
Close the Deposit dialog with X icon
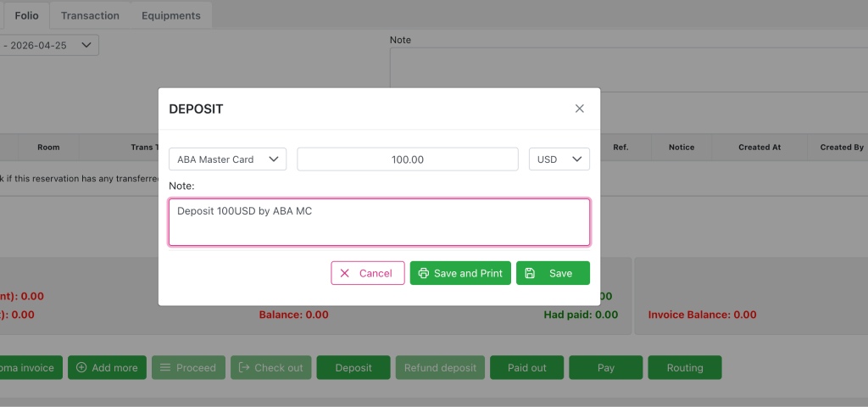click(x=580, y=109)
